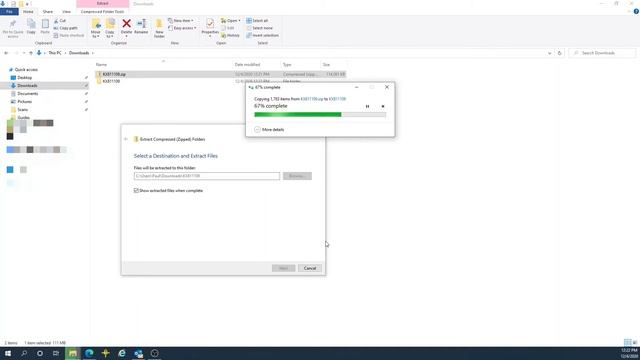
Task: Open the Windows Start menu
Action: click(8, 353)
